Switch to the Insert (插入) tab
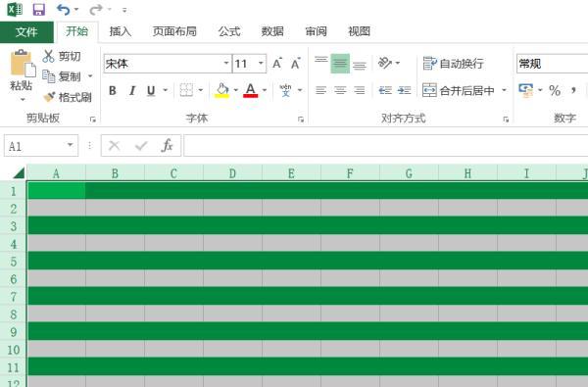Viewport: 588px width, 387px height. coord(121,31)
